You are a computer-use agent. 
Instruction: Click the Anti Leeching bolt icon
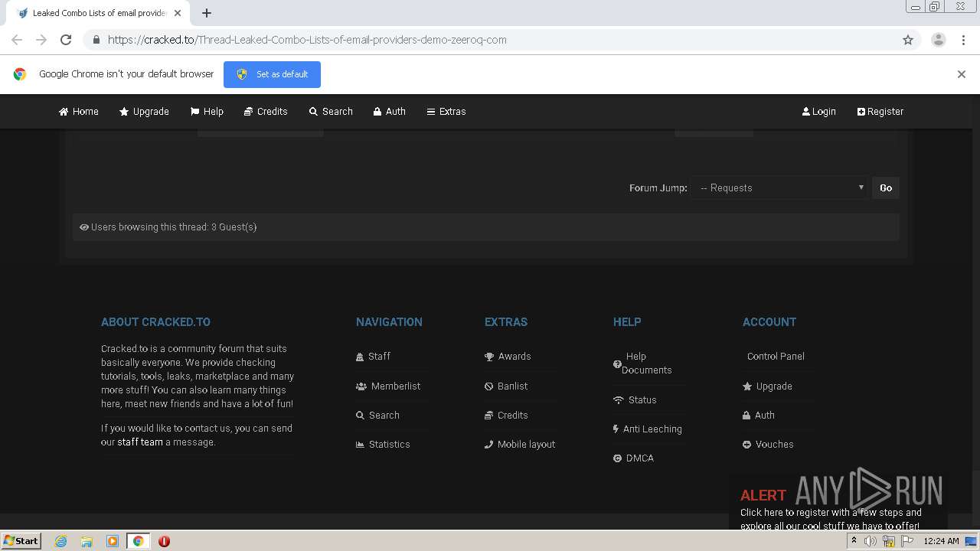pyautogui.click(x=616, y=429)
